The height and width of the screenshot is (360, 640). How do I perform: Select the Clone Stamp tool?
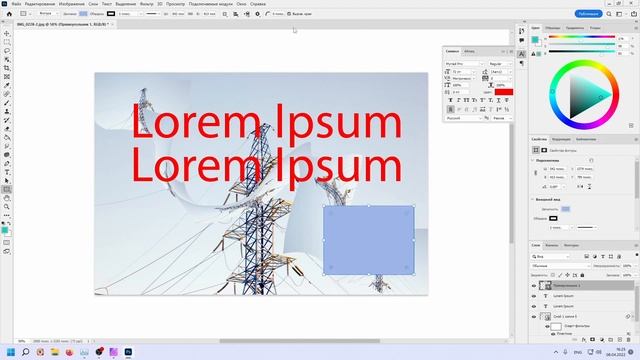(7, 111)
